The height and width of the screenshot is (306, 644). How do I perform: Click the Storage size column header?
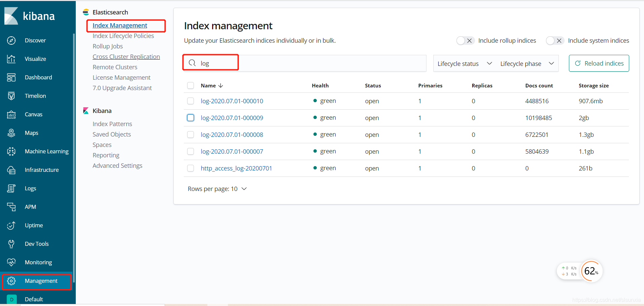click(594, 85)
